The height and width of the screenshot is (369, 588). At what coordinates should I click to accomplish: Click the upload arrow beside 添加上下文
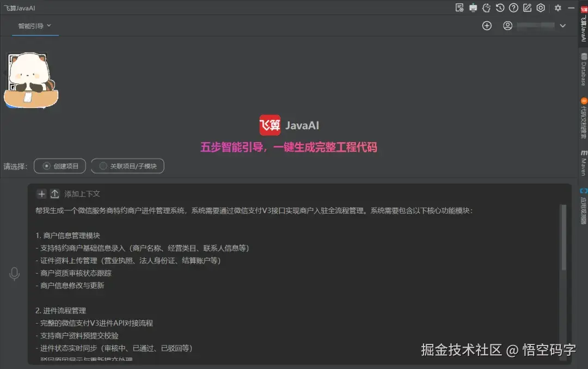(55, 193)
